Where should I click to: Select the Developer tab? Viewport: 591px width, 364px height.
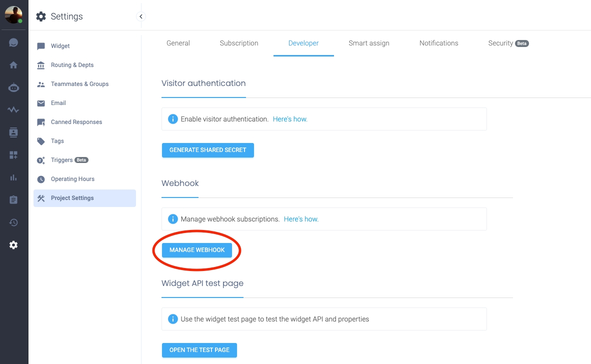[303, 43]
